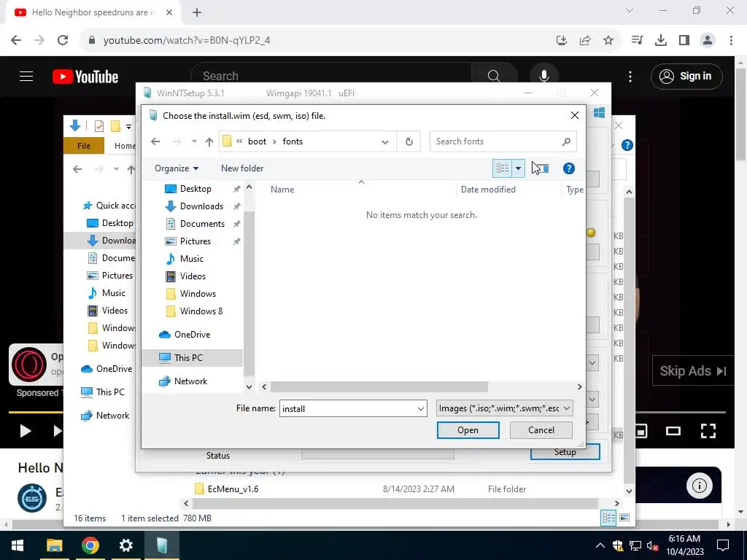The width and height of the screenshot is (747, 560).
Task: Go up one folder level in dialog
Action: [x=209, y=141]
